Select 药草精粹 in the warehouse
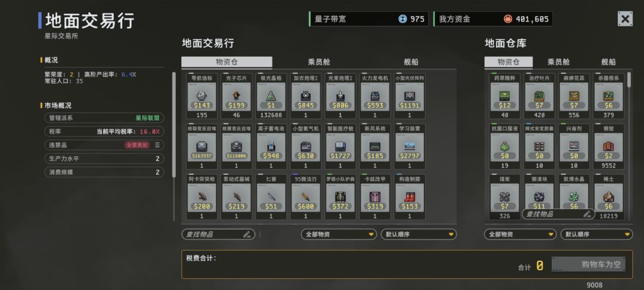 click(505, 96)
